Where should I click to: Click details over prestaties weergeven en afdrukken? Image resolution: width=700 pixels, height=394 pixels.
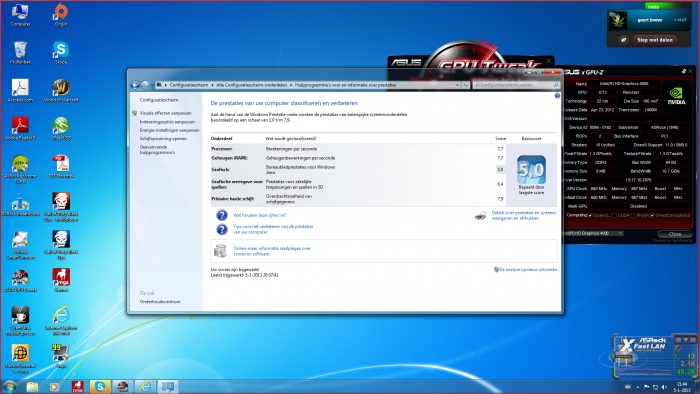524,216
